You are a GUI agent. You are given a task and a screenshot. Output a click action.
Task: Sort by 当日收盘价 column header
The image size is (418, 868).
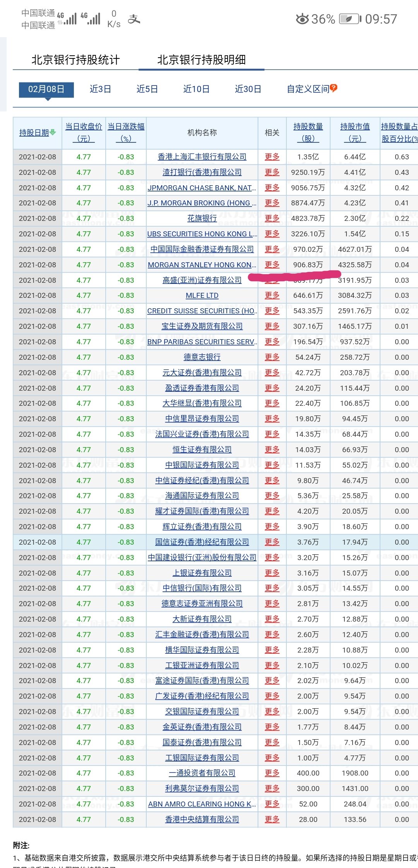click(84, 133)
